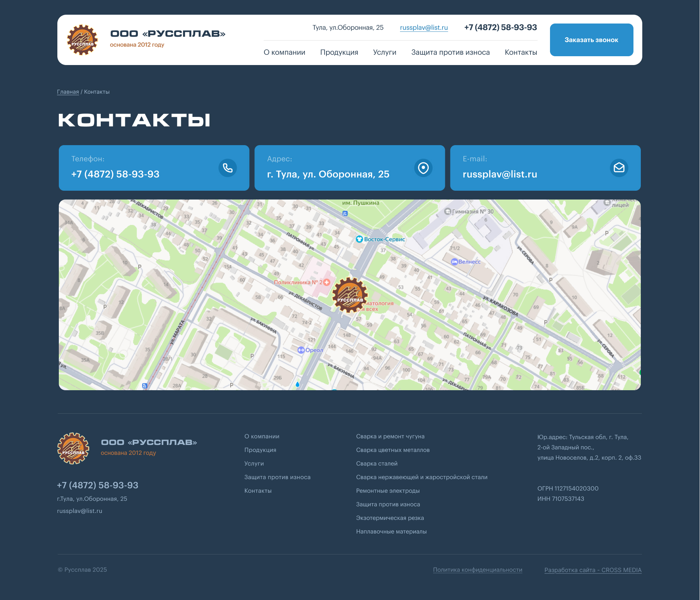This screenshot has height=600, width=700.
Task: Open Сварка и ремонт чугуна link
Action: tap(390, 436)
